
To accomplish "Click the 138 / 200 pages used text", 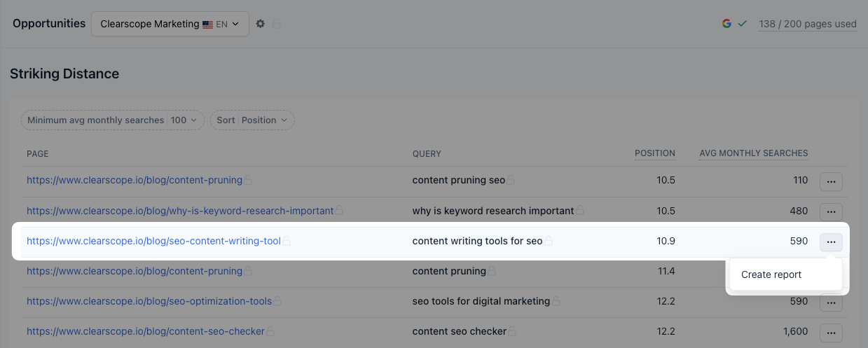I will pos(808,25).
